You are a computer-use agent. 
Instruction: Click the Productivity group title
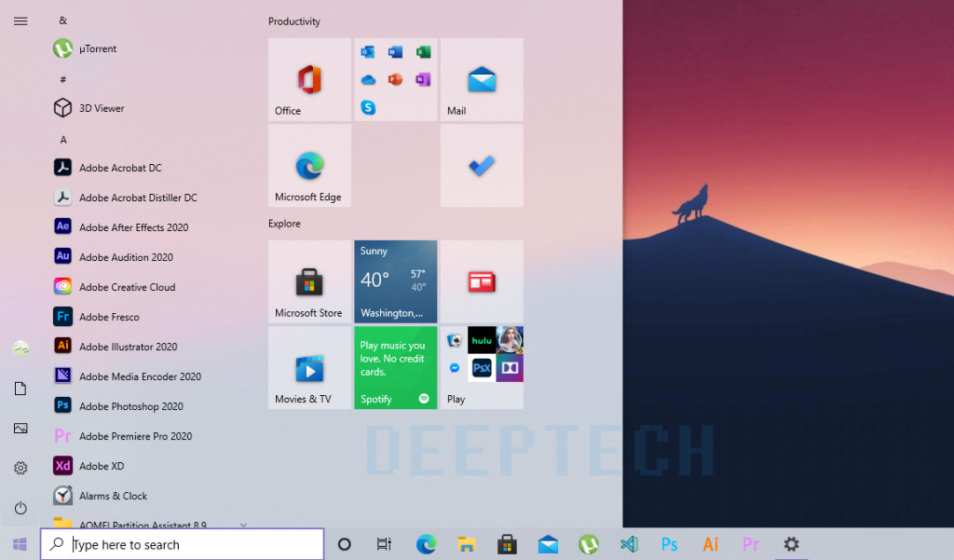point(293,21)
